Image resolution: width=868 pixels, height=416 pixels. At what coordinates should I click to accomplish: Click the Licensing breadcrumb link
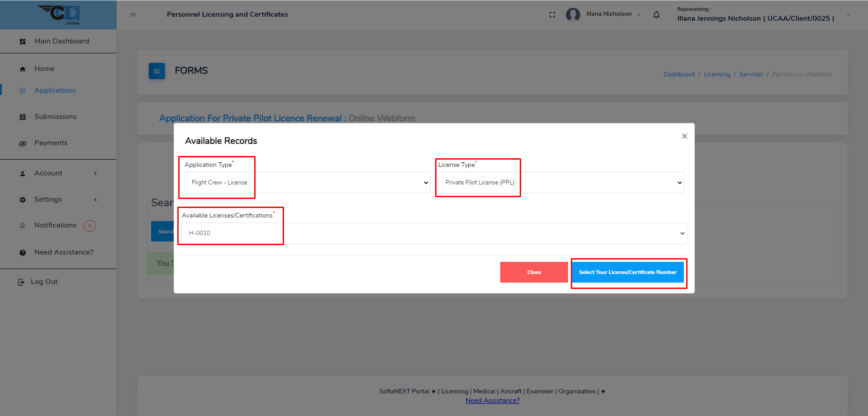pyautogui.click(x=716, y=75)
